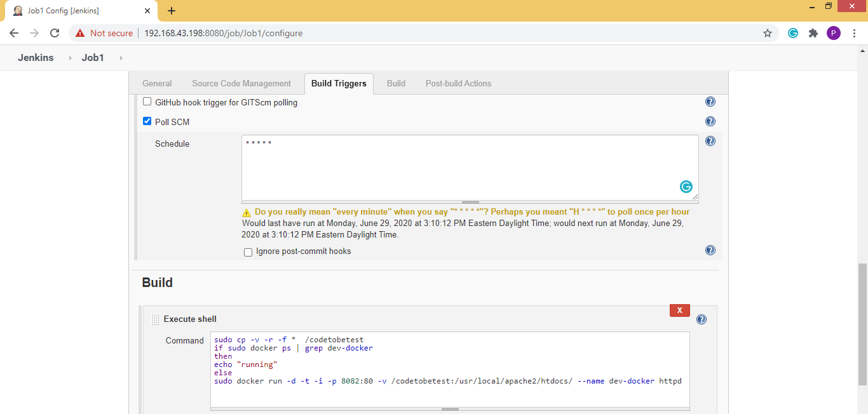This screenshot has width=868, height=414.
Task: Click the browser profile avatar
Action: [834, 33]
